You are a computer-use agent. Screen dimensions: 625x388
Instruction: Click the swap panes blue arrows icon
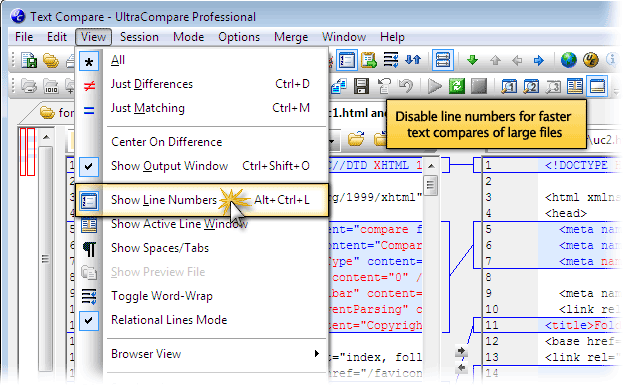(x=413, y=60)
